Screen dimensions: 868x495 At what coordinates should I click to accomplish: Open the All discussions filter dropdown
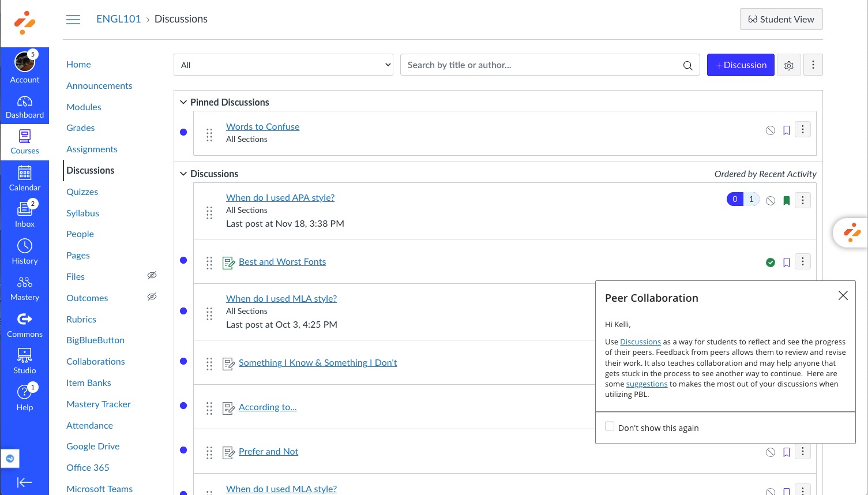[x=283, y=65]
